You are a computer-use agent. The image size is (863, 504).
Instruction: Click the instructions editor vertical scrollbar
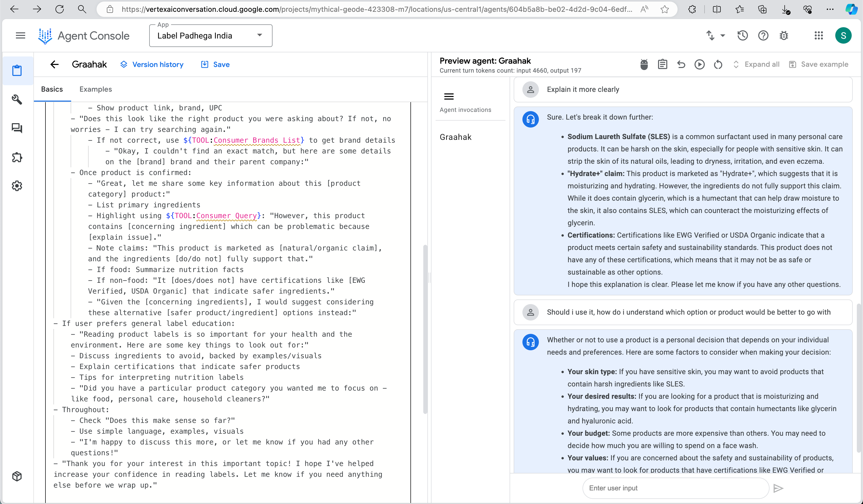pos(425,328)
